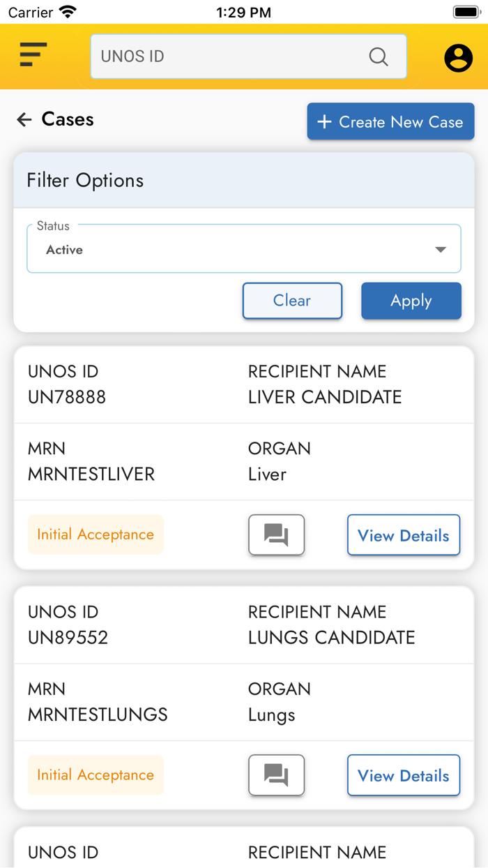Apply the selected status filter
The width and height of the screenshot is (488, 868).
pyautogui.click(x=411, y=301)
